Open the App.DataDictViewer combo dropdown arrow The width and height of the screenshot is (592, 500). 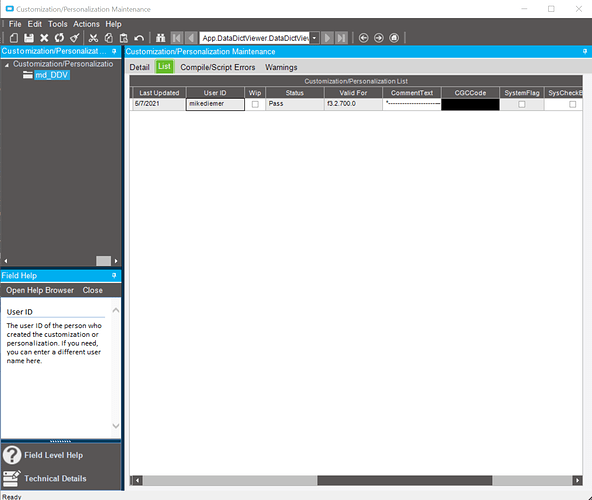pyautogui.click(x=314, y=38)
